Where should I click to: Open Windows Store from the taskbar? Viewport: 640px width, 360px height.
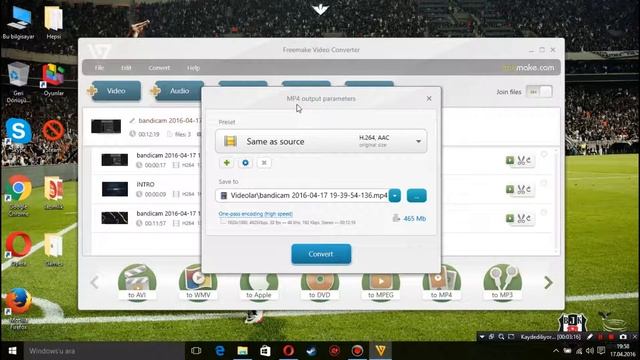tap(265, 351)
